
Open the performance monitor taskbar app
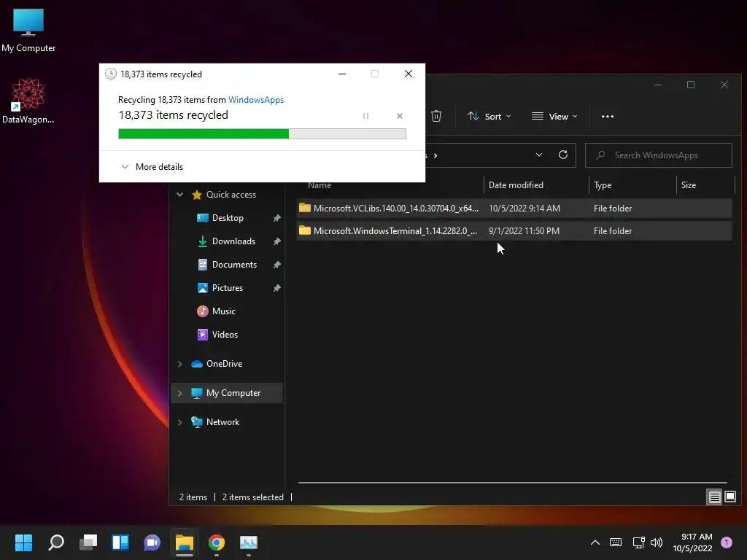pyautogui.click(x=248, y=542)
